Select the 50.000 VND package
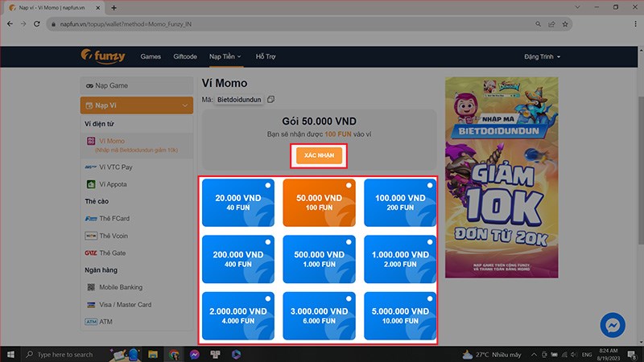644x362 pixels. [x=319, y=203]
